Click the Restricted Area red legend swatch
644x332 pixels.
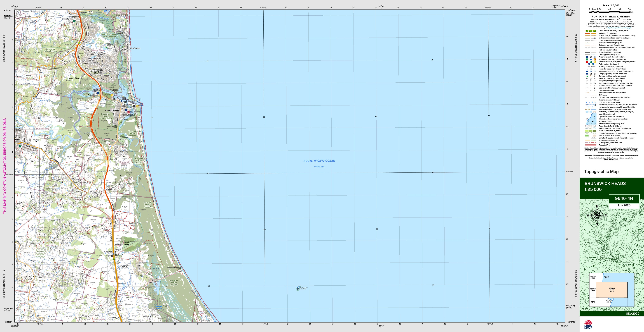click(591, 145)
